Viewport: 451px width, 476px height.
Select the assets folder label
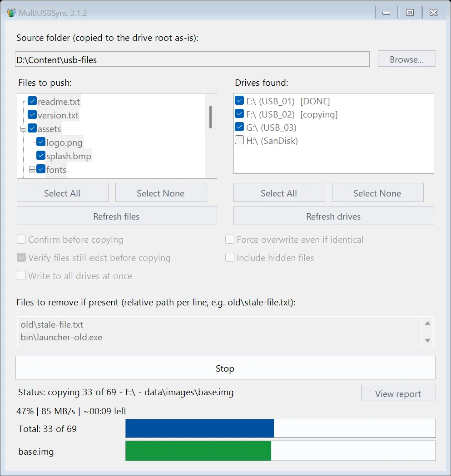[x=49, y=129]
